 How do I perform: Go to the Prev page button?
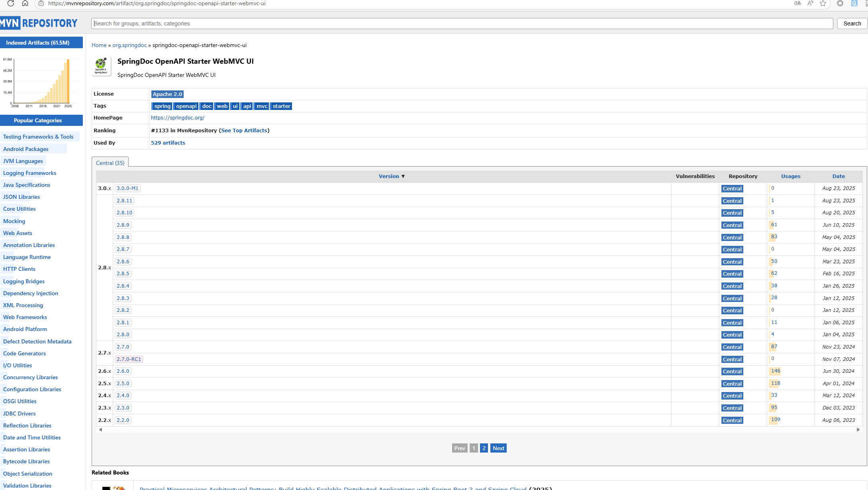tap(460, 448)
